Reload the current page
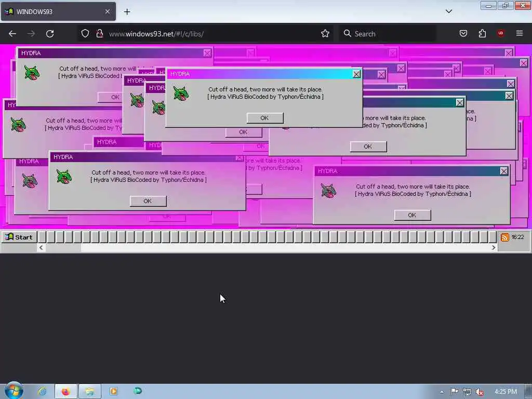Image resolution: width=532 pixels, height=399 pixels. [x=50, y=34]
